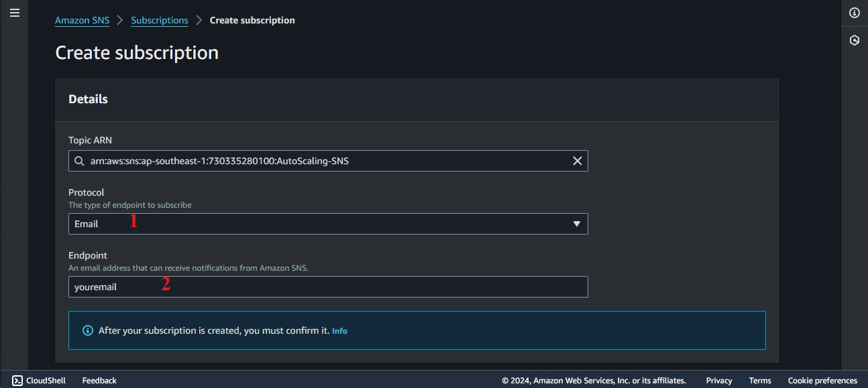Go to the Amazon SNS breadcrumb

tap(82, 20)
